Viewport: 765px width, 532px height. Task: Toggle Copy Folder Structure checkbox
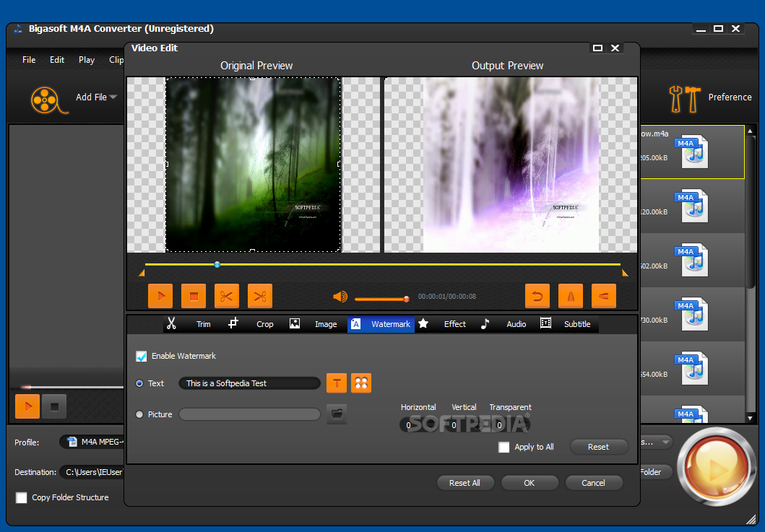tap(22, 497)
